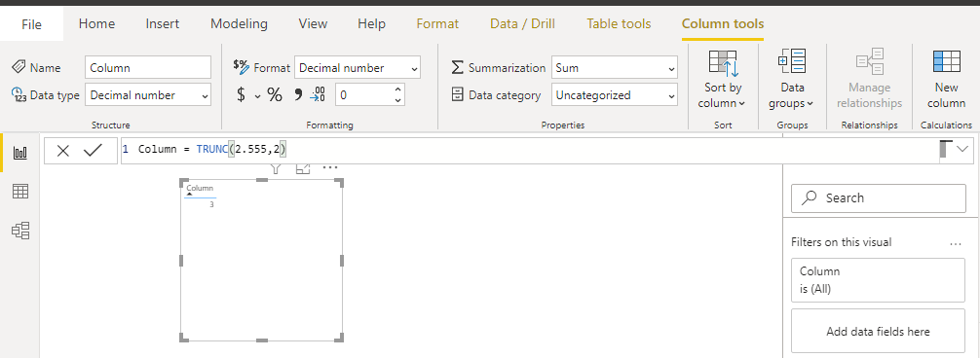The width and height of the screenshot is (980, 358).
Task: Go to the Modeling tab
Action: 239,23
